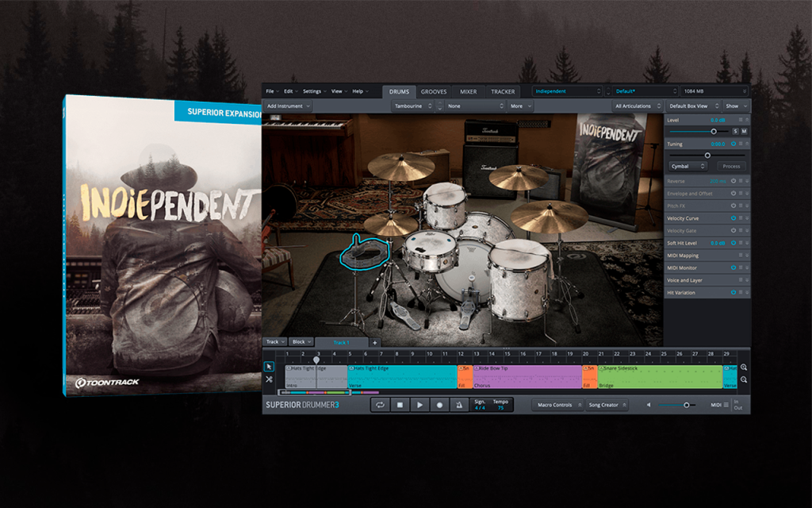This screenshot has height=508, width=812.
Task: Toggle the loop playback button
Action: coord(380,405)
